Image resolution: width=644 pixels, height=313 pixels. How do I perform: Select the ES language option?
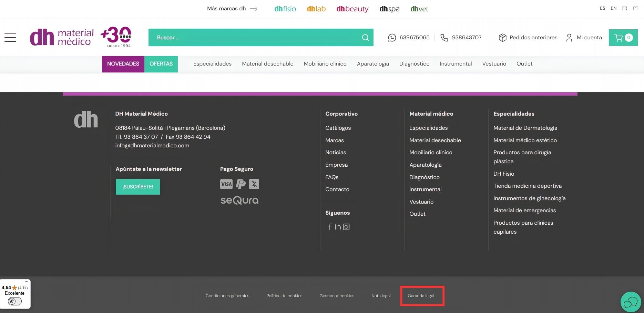[x=602, y=8]
